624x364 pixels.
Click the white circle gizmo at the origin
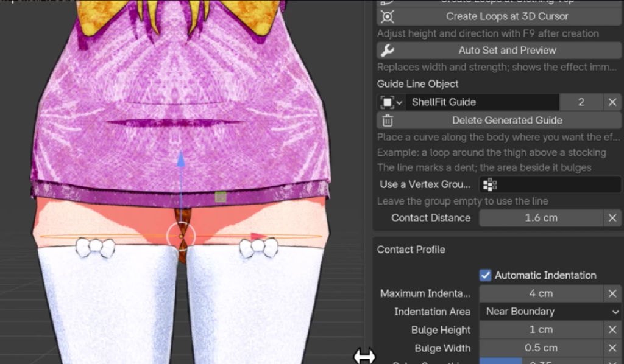(x=180, y=236)
